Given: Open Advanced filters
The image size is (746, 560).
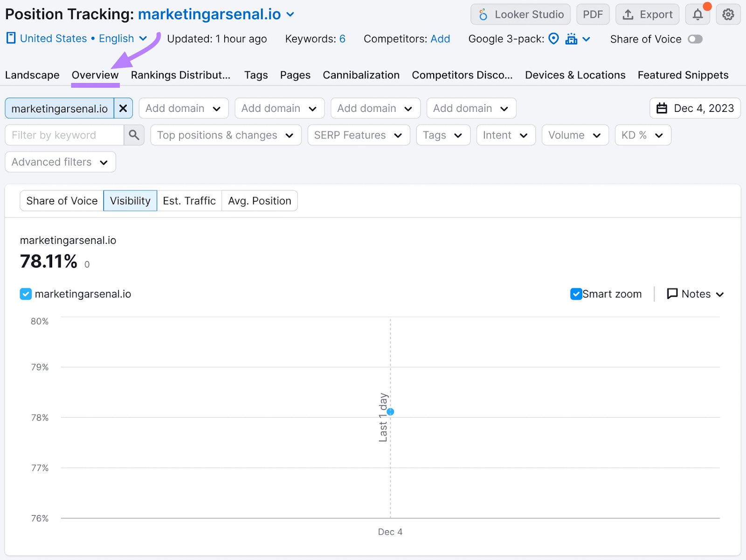Looking at the screenshot, I should [x=60, y=162].
